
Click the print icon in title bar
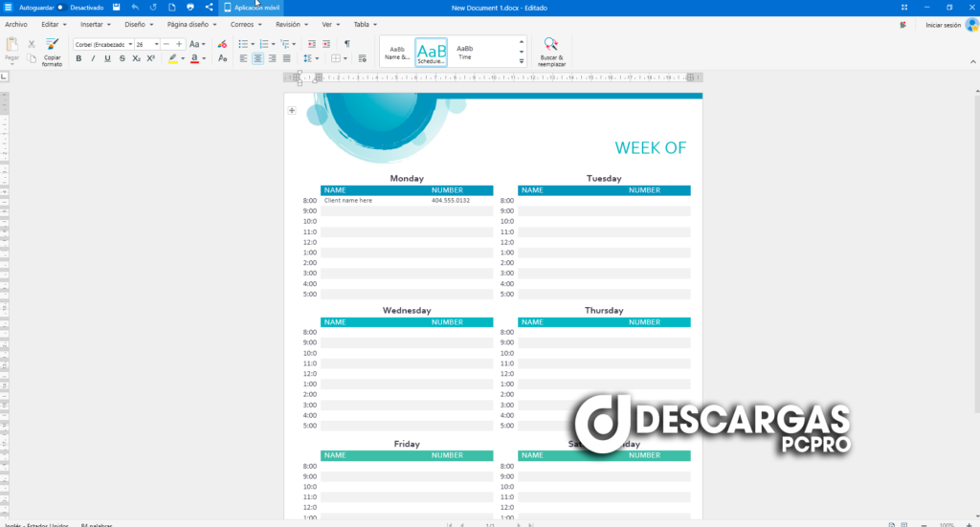189,8
